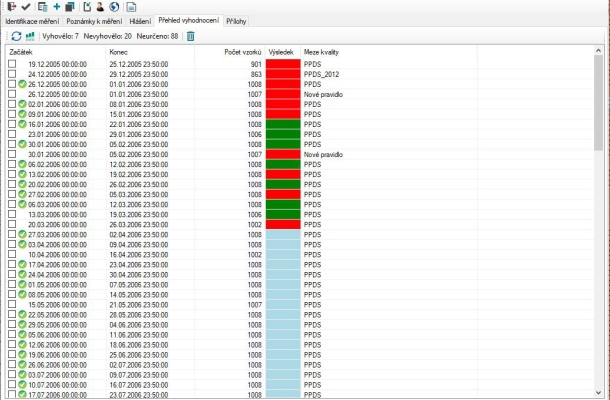Click the exit door icon in toolbar
The height and width of the screenshot is (400, 610).
click(10, 6)
